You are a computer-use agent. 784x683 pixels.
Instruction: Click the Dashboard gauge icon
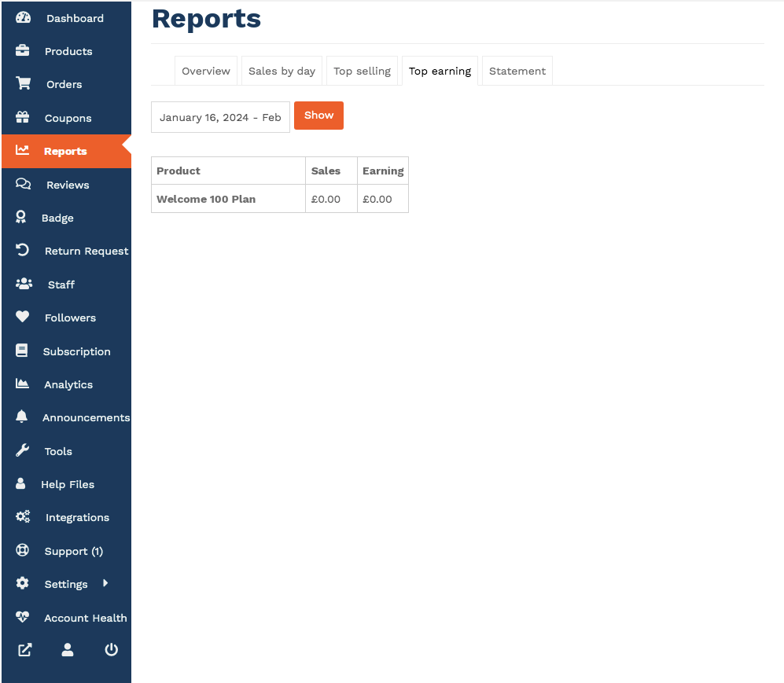(x=23, y=18)
